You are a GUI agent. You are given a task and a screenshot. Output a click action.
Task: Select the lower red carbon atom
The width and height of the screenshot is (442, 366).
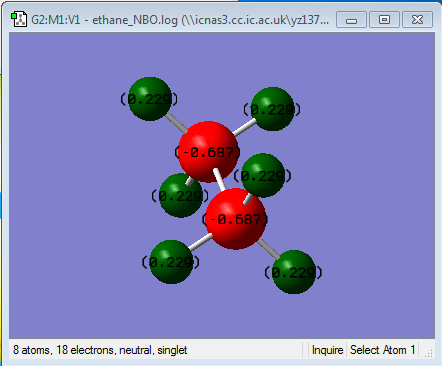236,219
